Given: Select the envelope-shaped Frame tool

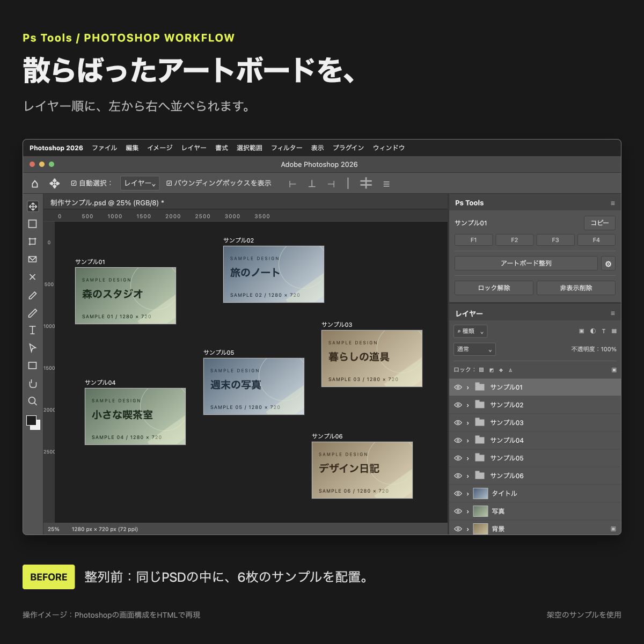Looking at the screenshot, I should [x=33, y=259].
